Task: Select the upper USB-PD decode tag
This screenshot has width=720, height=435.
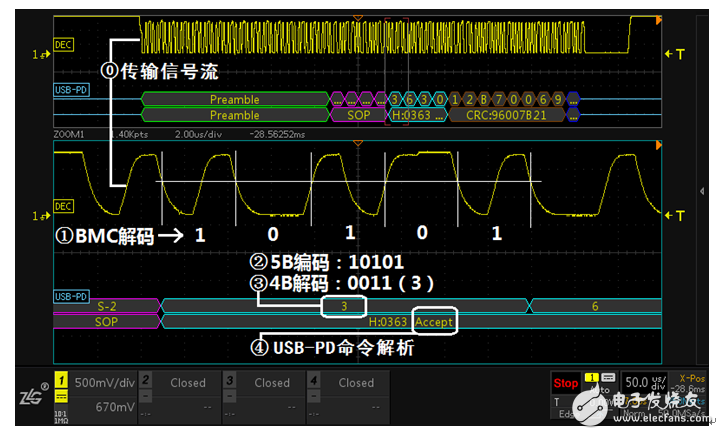Action: [x=70, y=90]
